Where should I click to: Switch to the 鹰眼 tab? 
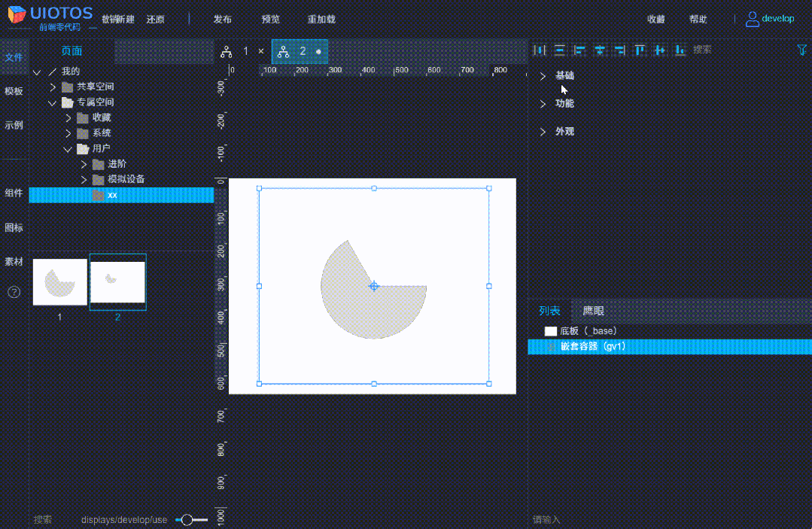pyautogui.click(x=594, y=311)
